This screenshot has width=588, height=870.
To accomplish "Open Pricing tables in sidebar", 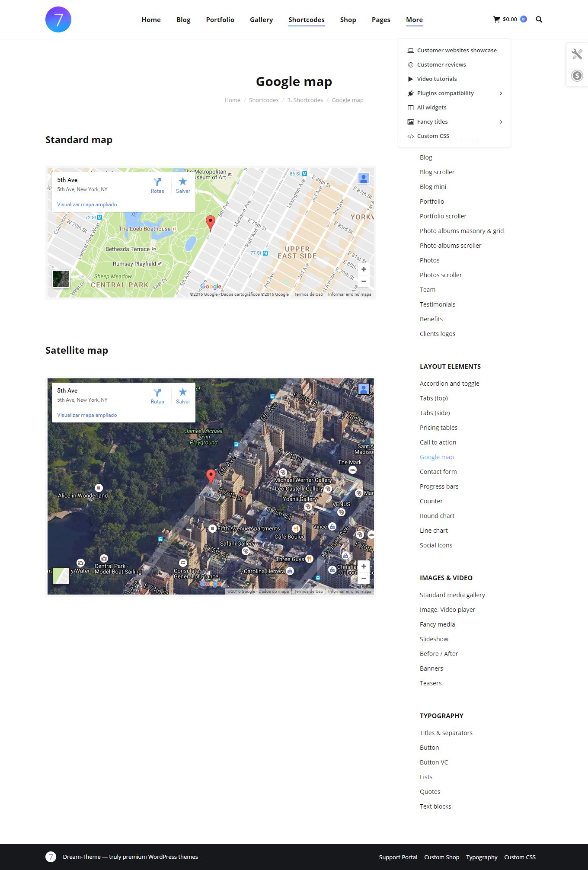I will [438, 428].
